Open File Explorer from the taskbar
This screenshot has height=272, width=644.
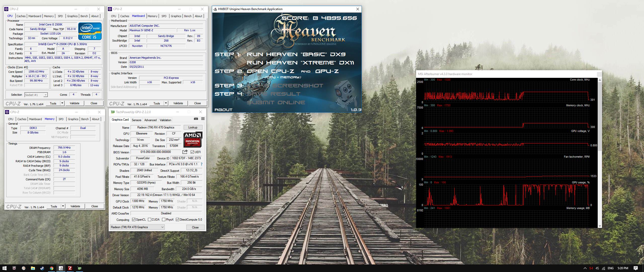point(33,268)
